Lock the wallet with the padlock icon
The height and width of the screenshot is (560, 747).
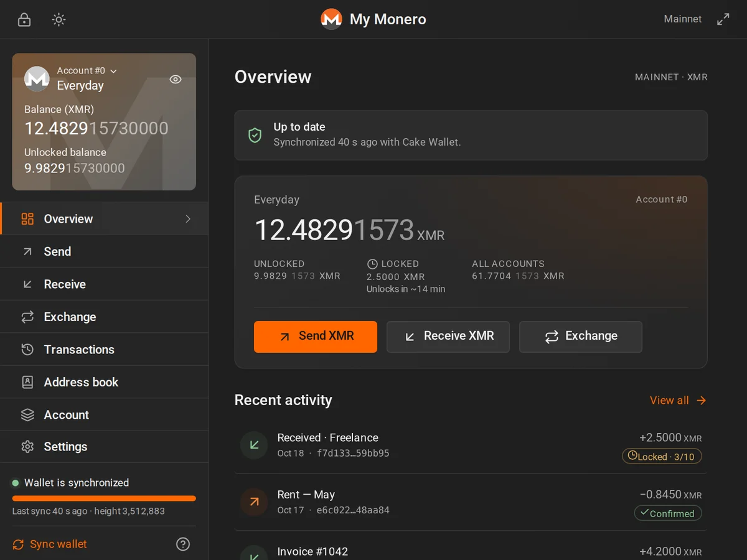click(x=24, y=19)
